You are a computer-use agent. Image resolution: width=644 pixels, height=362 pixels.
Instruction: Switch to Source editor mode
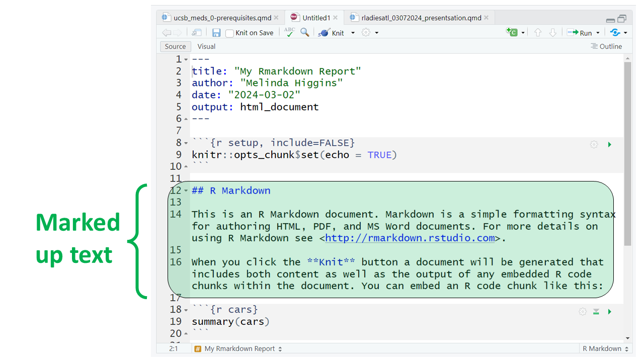click(x=175, y=46)
